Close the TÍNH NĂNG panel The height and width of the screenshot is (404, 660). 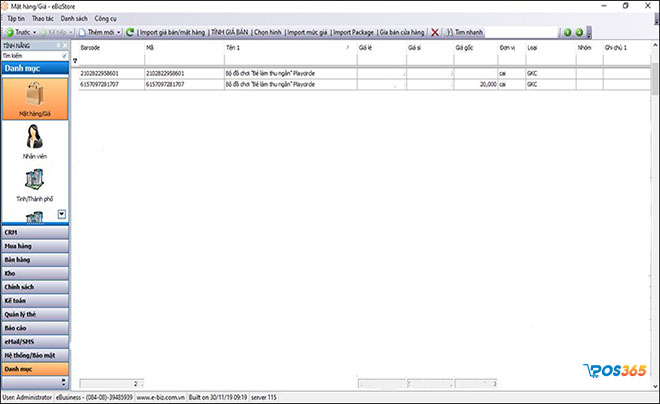[65, 45]
